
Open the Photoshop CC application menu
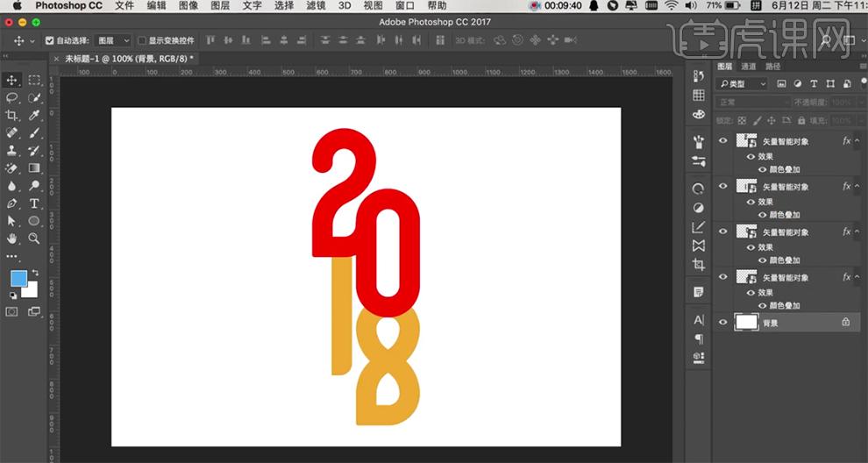(68, 5)
